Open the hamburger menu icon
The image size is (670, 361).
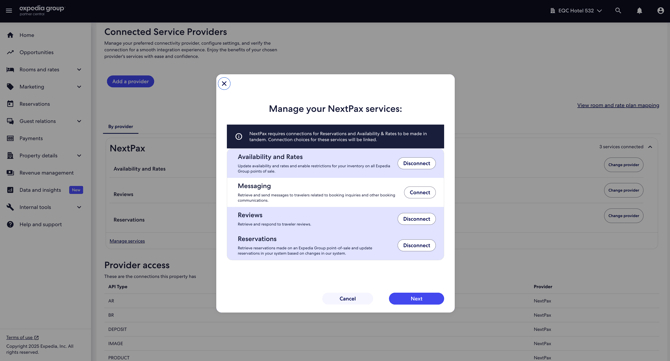point(9,11)
